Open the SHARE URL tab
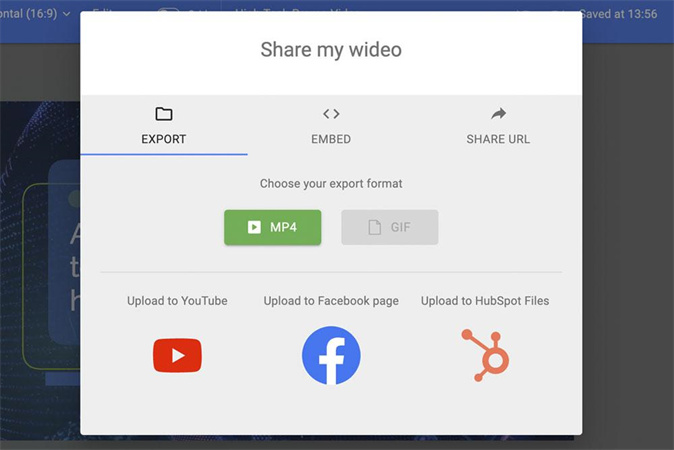This screenshot has height=450, width=674. (x=498, y=126)
